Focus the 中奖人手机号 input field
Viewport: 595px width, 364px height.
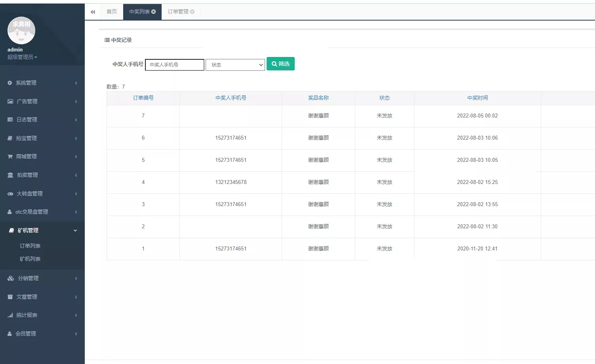pos(175,65)
